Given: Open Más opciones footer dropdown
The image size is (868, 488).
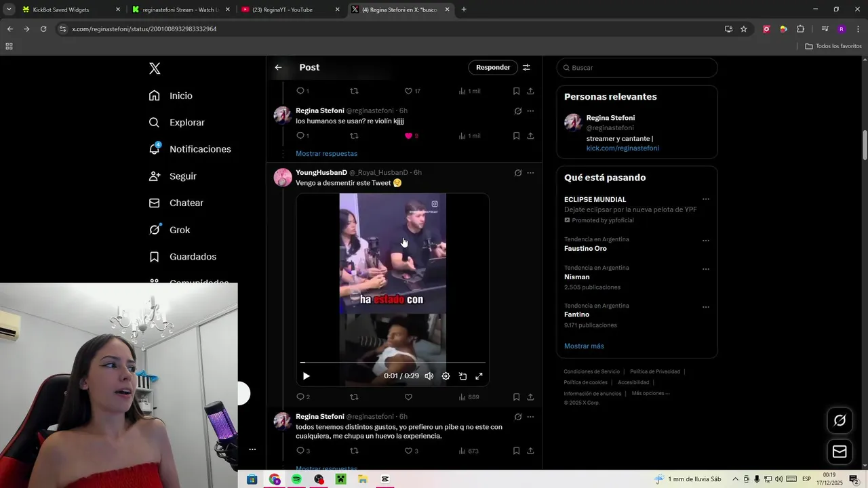Looking at the screenshot, I should [650, 393].
